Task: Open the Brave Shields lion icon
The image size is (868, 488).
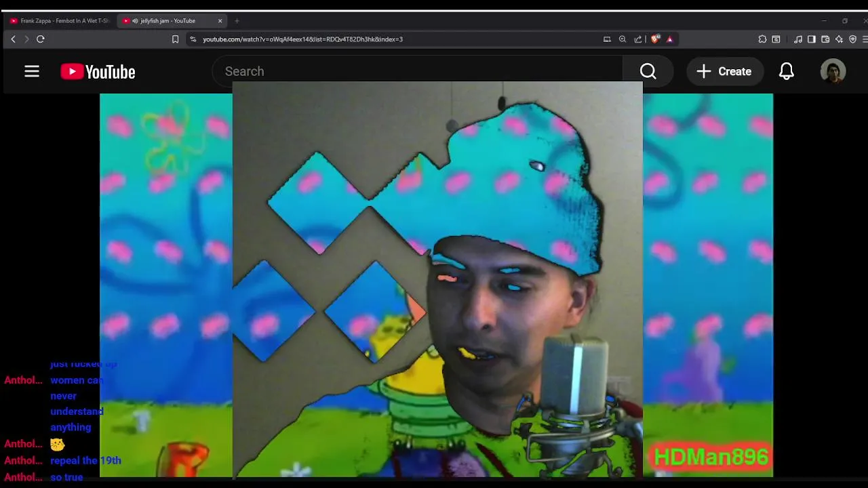Action: pyautogui.click(x=655, y=39)
